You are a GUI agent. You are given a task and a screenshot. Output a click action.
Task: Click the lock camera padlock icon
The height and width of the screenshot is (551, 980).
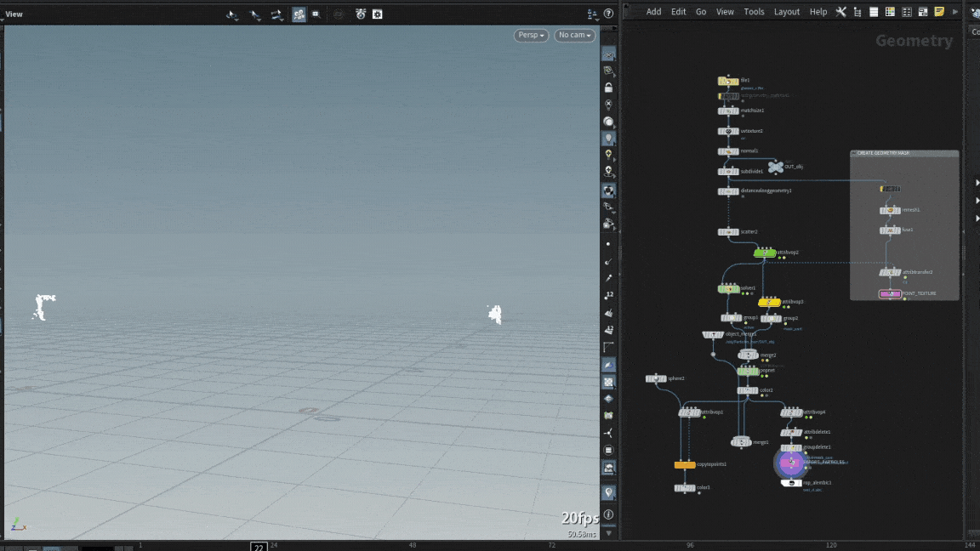point(608,88)
